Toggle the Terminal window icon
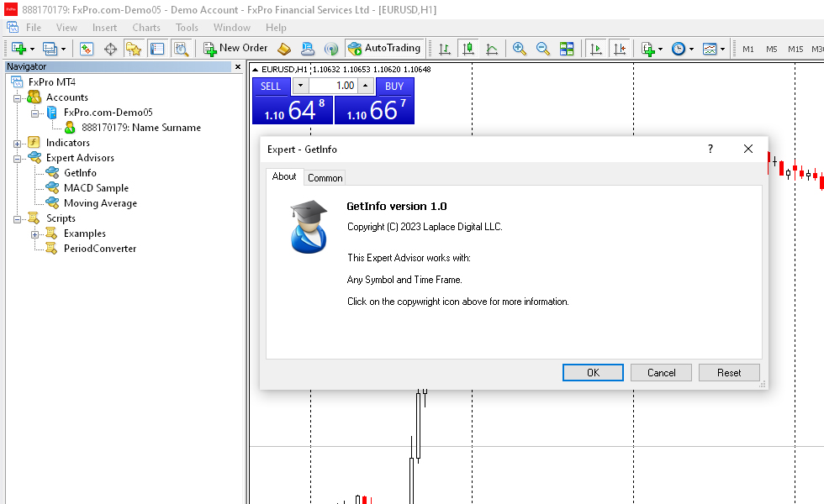 pyautogui.click(x=157, y=49)
